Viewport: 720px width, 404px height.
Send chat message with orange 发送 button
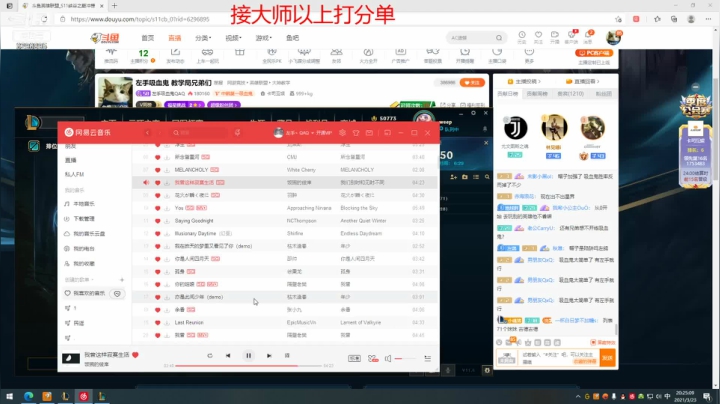click(x=607, y=358)
